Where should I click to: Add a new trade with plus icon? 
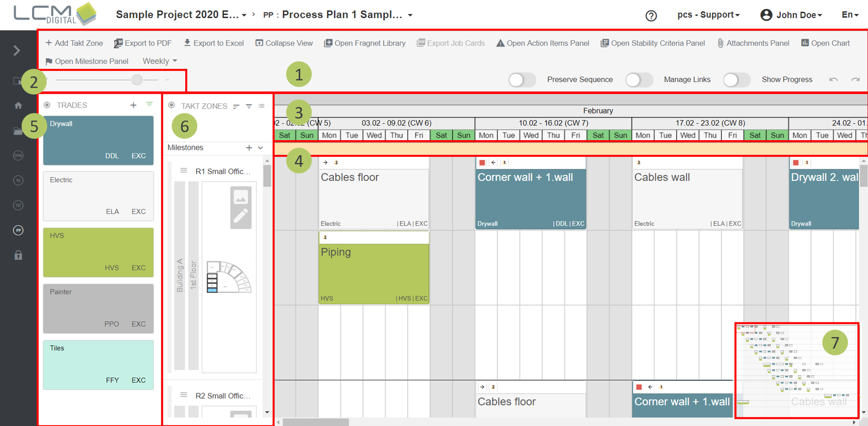pos(133,105)
